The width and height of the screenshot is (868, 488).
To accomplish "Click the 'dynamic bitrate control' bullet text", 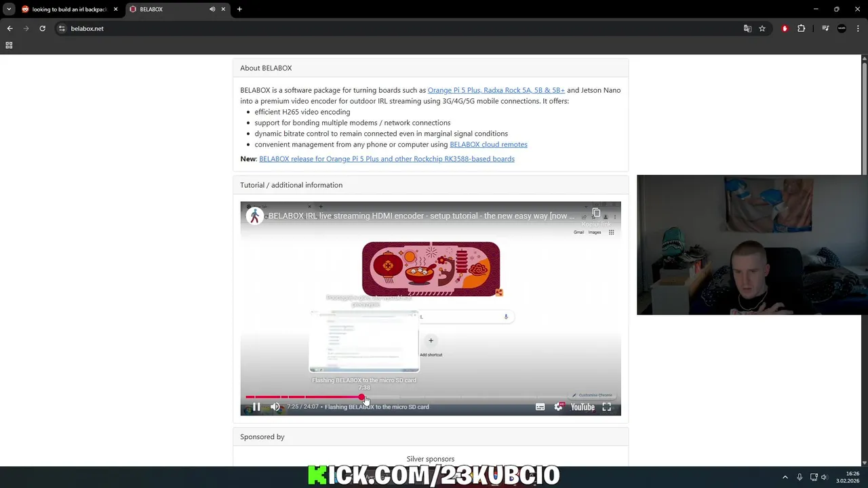I will [x=381, y=134].
